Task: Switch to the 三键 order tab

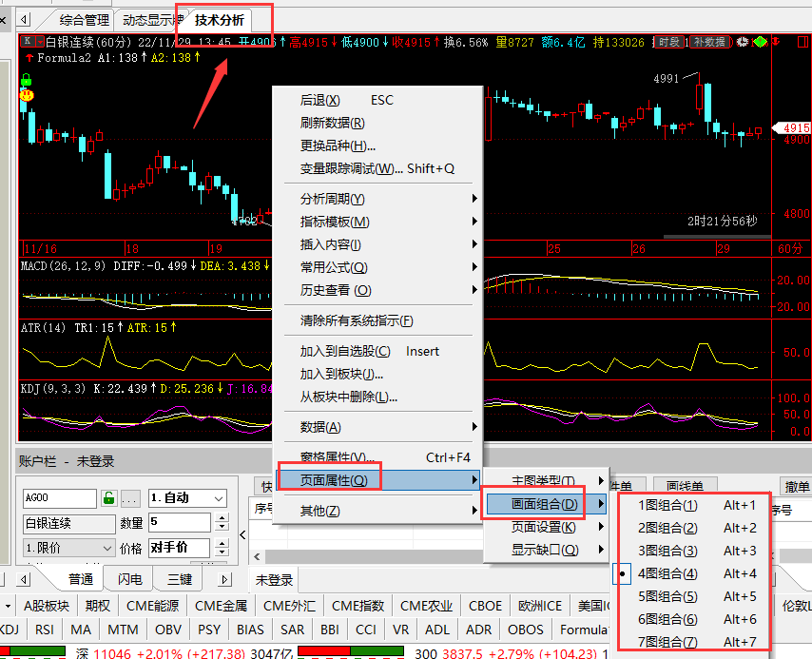Action: point(179,579)
